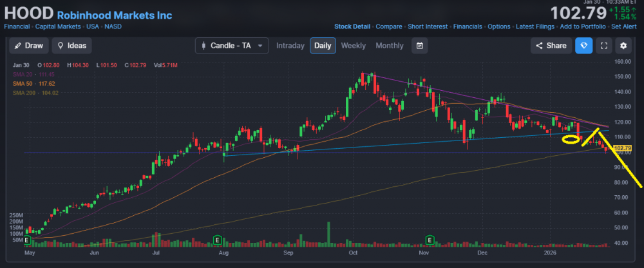644x268 pixels.
Task: Click the calendar date range icon
Action: tap(420, 46)
